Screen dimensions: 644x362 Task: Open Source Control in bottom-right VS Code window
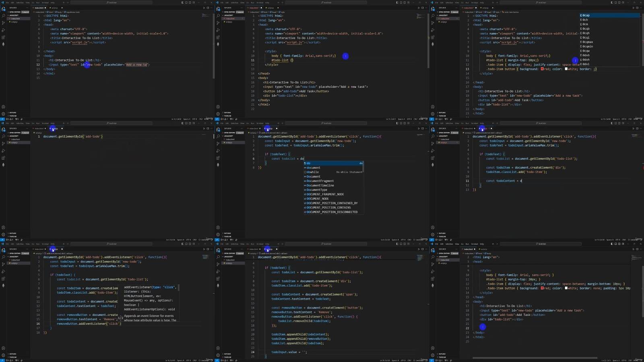(x=432, y=265)
